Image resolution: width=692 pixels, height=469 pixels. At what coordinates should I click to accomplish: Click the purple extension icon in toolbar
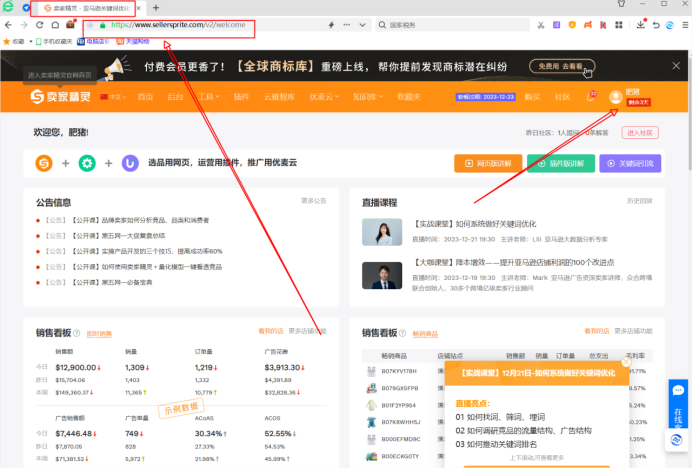click(557, 25)
